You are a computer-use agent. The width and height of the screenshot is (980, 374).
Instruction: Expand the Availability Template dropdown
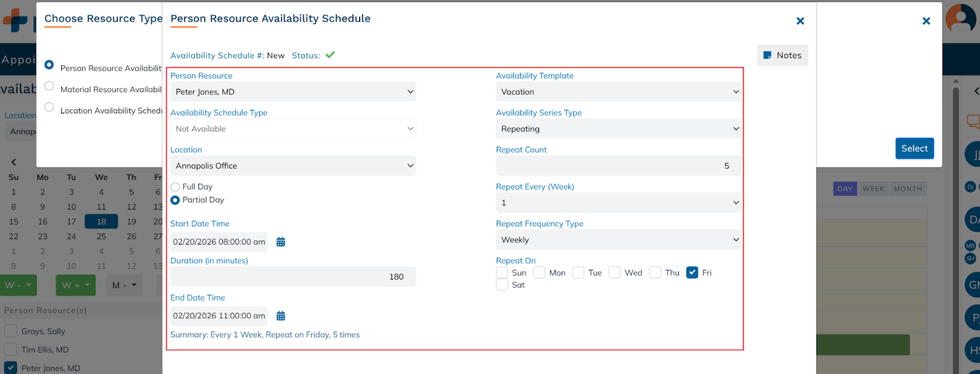[x=619, y=92]
